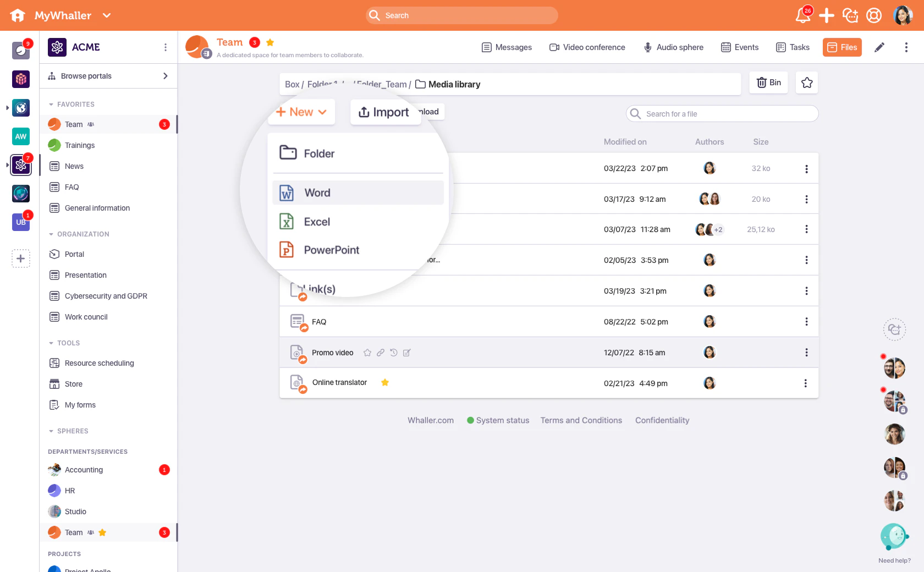Screen dimensions: 924x572
Task: Click the link icon on the Promo video row
Action: 381,353
